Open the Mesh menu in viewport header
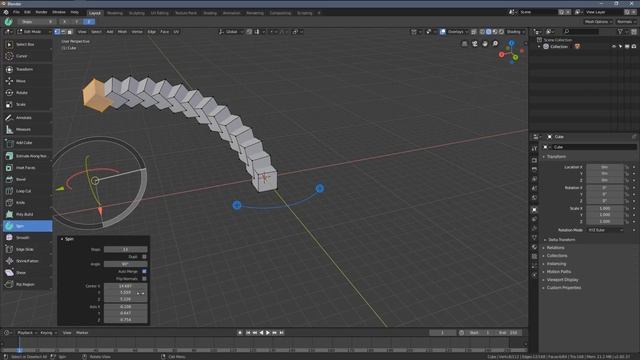 click(x=122, y=32)
